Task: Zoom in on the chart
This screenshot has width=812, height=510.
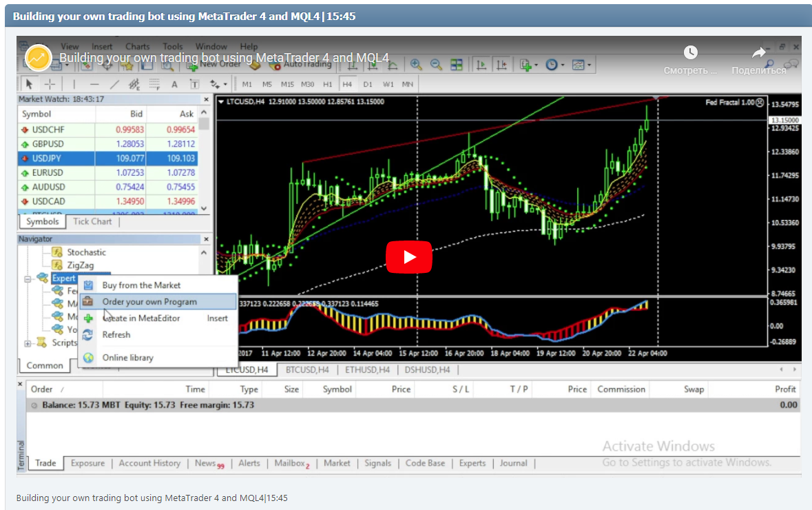Action: tap(416, 64)
